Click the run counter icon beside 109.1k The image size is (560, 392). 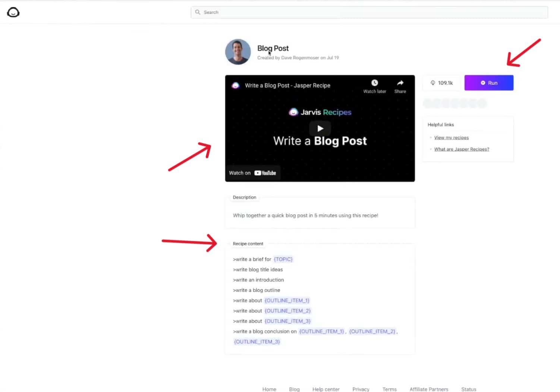click(x=433, y=83)
